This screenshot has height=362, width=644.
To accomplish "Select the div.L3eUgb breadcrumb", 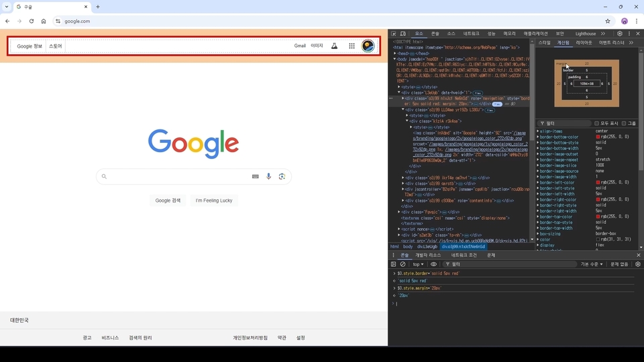I will (427, 247).
